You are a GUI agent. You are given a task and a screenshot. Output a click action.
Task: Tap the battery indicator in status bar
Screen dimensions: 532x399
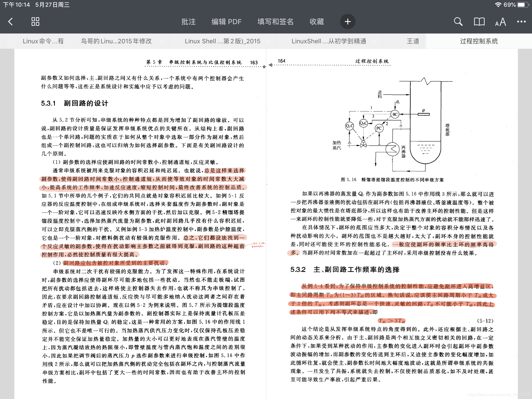pos(523,5)
